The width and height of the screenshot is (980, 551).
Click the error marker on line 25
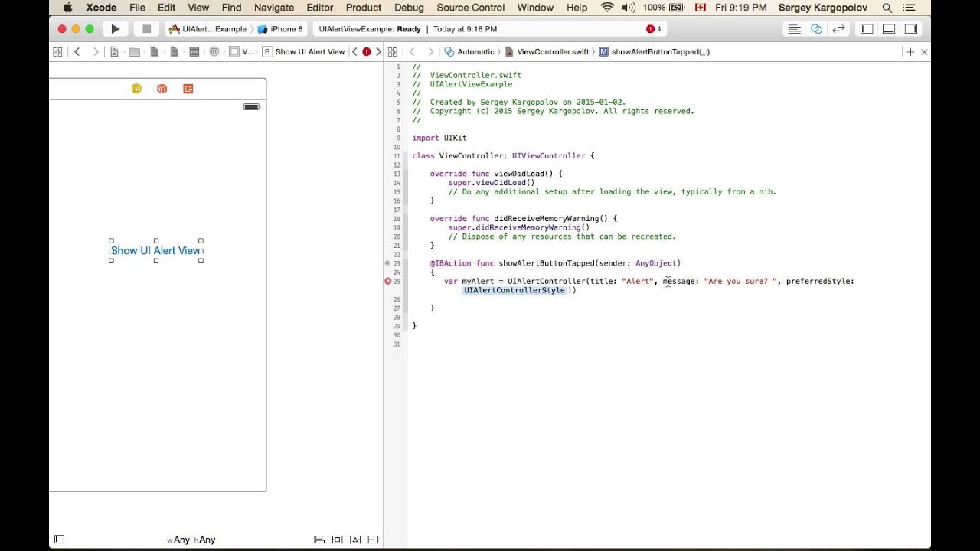pyautogui.click(x=388, y=281)
